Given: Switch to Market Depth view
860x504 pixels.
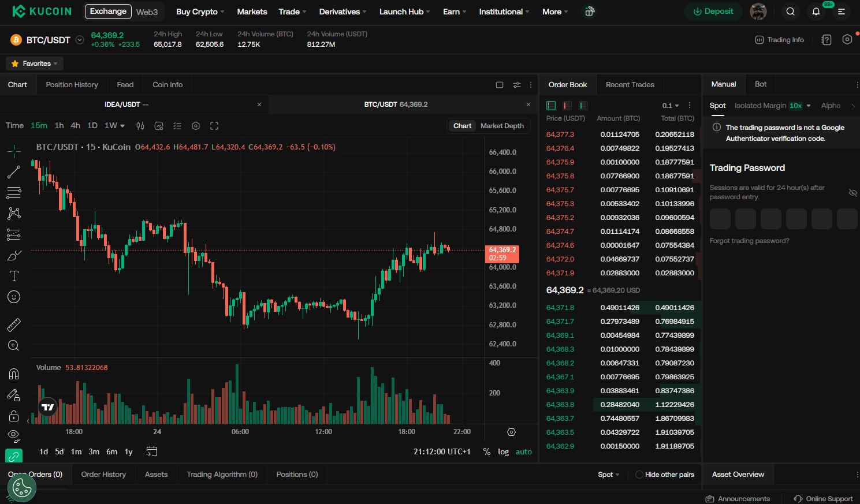Looking at the screenshot, I should [x=502, y=126].
